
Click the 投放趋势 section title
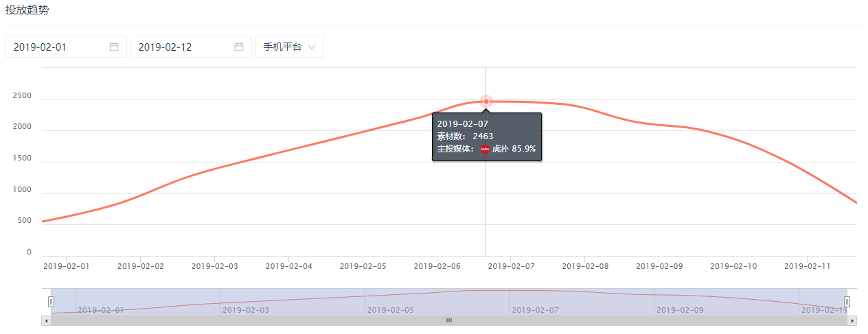[27, 10]
